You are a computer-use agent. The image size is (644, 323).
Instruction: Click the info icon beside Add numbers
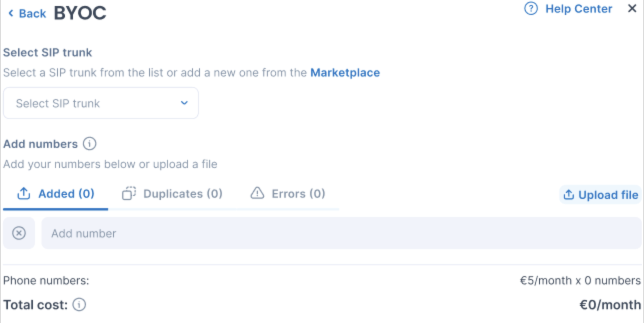pos(89,144)
